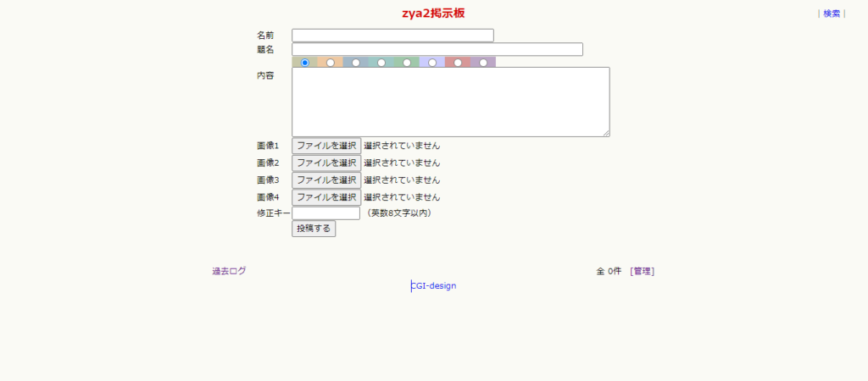The width and height of the screenshot is (868, 381).
Task: Select the blue-gray color radio button
Action: pyautogui.click(x=356, y=63)
